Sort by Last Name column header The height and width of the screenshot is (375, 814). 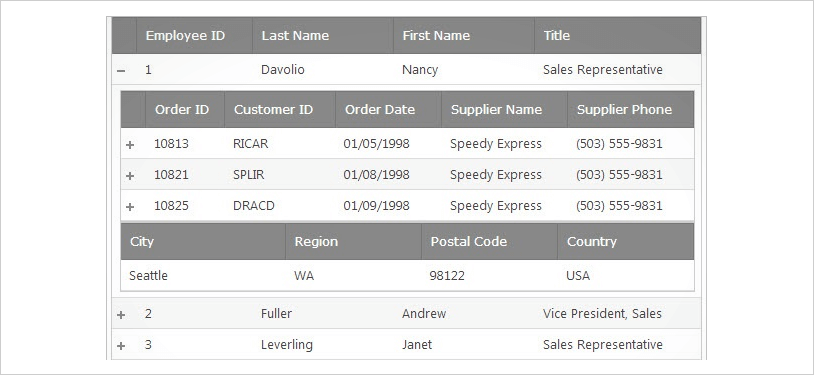click(323, 35)
